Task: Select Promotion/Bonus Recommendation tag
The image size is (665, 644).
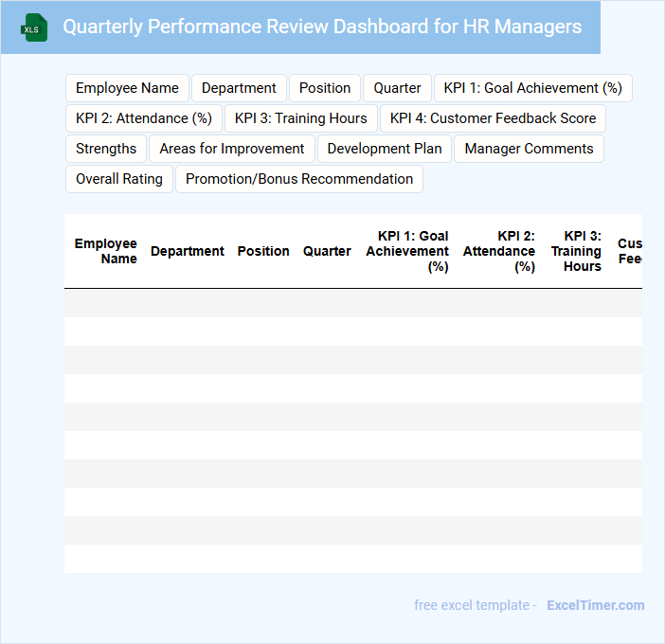Action: coord(299,179)
